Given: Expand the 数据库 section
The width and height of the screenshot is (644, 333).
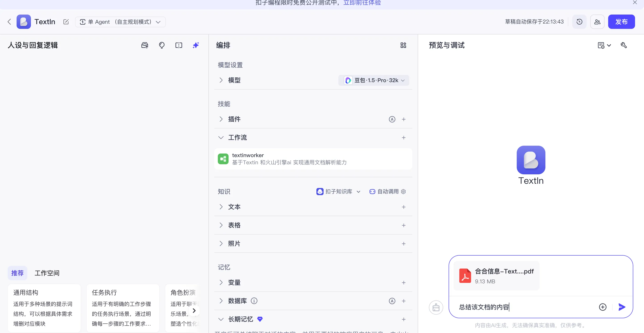Looking at the screenshot, I should point(221,301).
